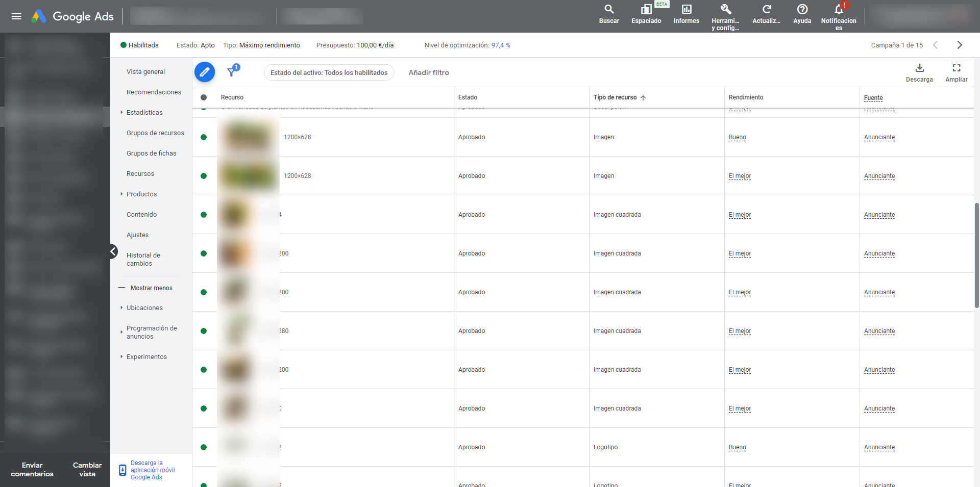Open Vista general page
Image resolution: width=980 pixels, height=487 pixels.
(x=145, y=71)
